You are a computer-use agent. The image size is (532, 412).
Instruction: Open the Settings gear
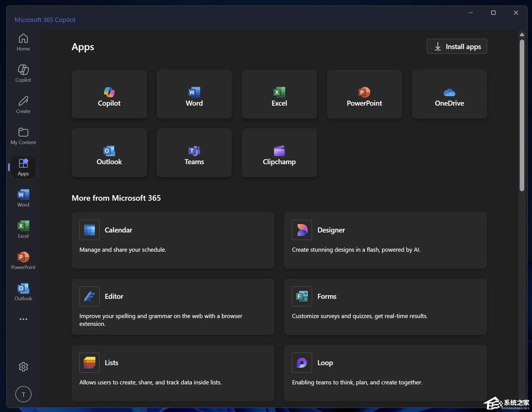23,367
